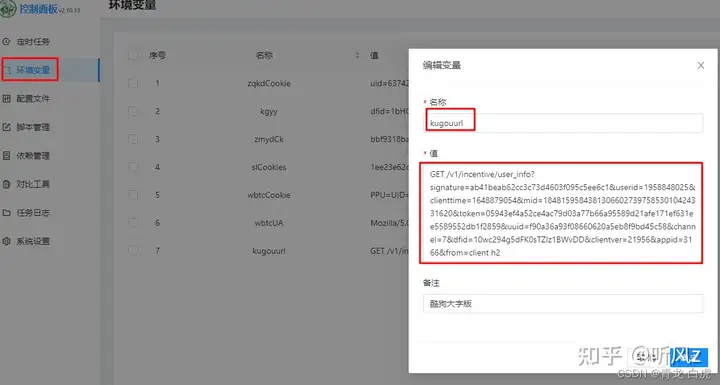Click the value cell starting PPU=UID
The height and width of the screenshot is (385, 720).
[389, 195]
